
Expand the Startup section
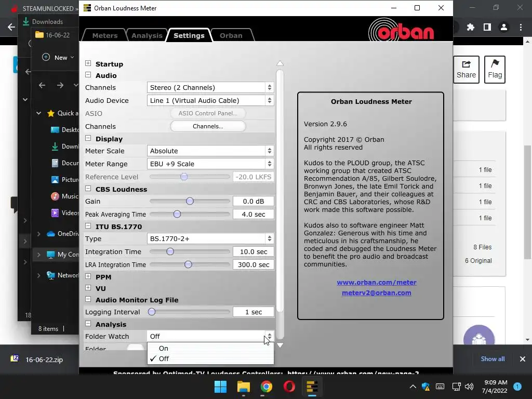tap(88, 63)
